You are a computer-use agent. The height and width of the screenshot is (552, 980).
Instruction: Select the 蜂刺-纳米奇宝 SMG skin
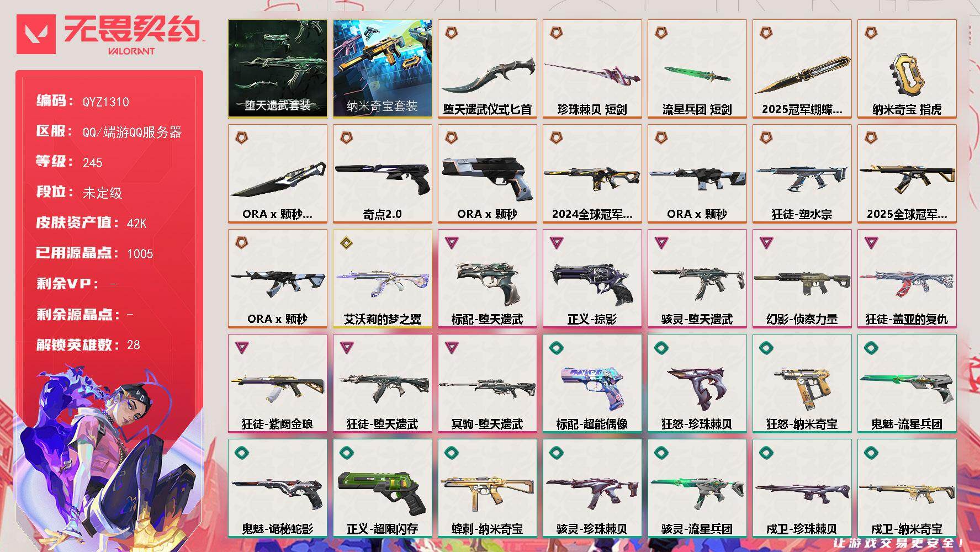[x=487, y=488]
